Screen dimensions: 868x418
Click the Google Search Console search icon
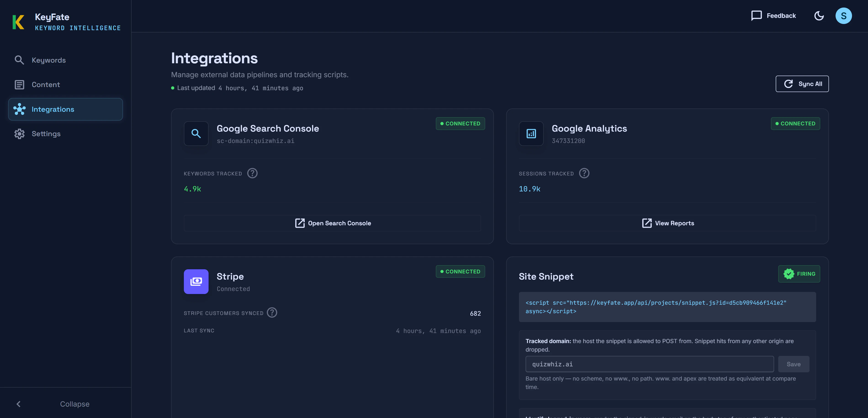(x=196, y=134)
